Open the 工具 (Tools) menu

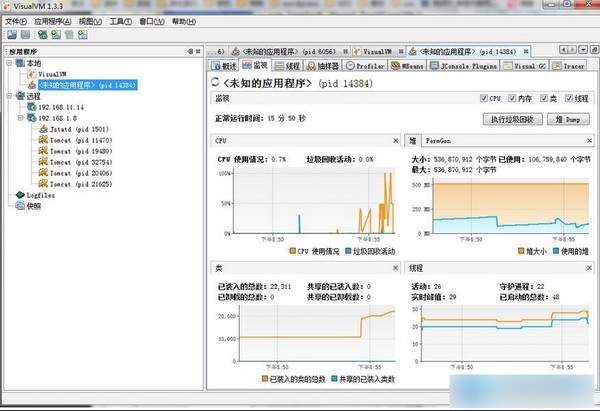coord(119,20)
